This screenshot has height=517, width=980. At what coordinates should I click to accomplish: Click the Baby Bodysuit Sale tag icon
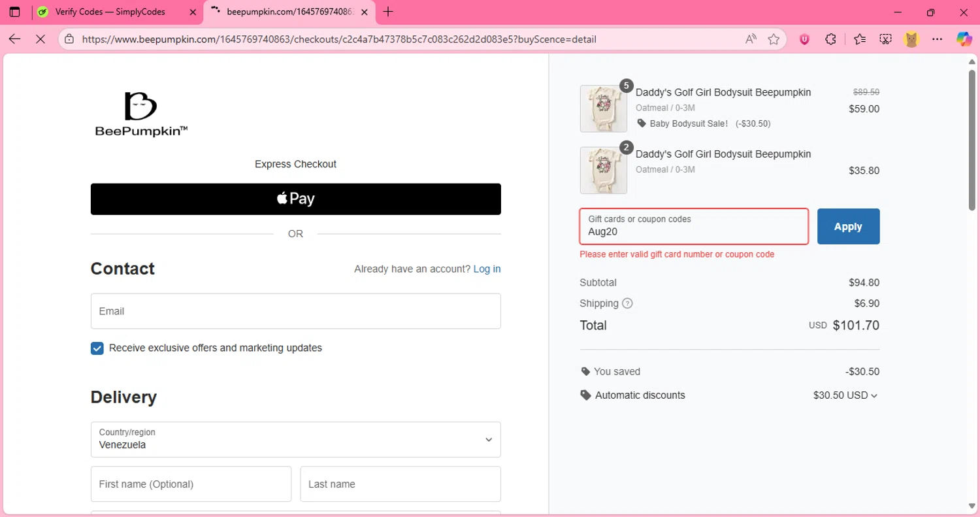[641, 123]
